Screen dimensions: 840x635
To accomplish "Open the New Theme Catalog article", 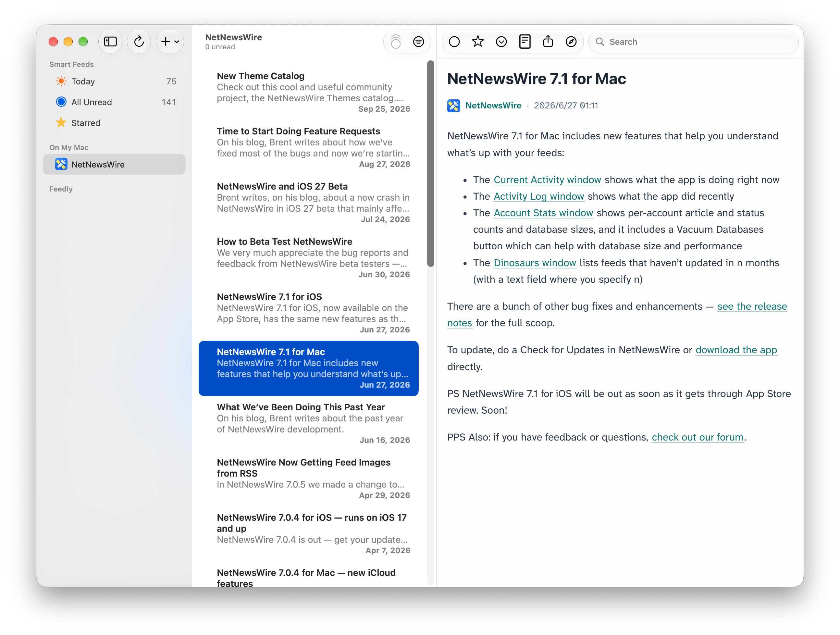I will click(x=309, y=92).
